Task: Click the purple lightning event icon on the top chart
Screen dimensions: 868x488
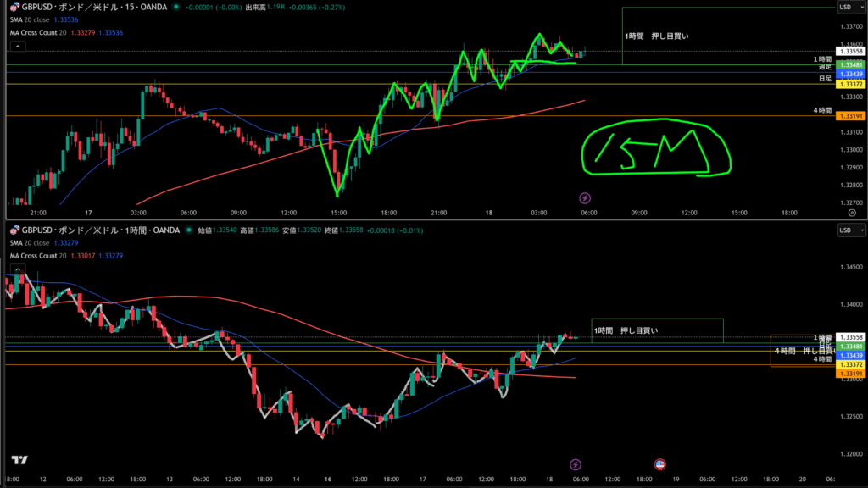Action: 585,197
